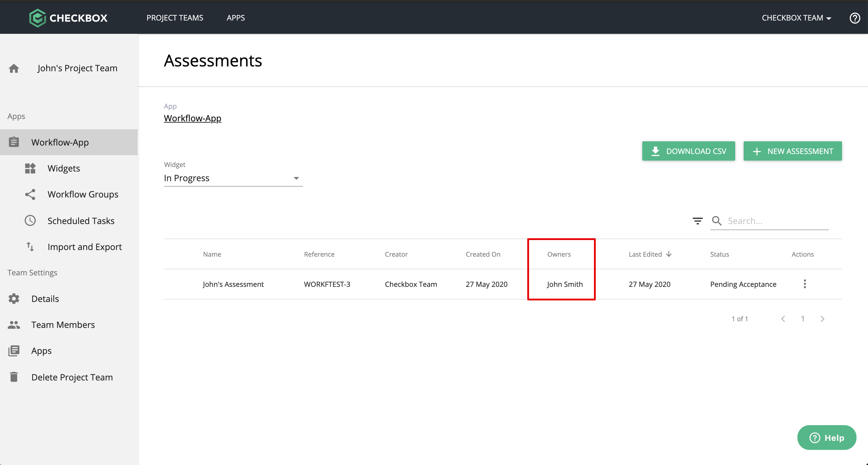Sort by the Reference column header
This screenshot has width=868, height=465.
(319, 254)
